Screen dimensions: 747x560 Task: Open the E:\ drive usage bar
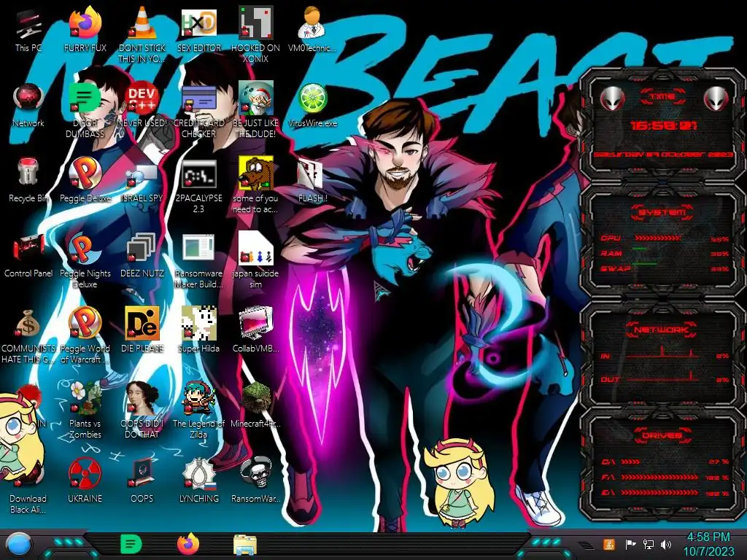pyautogui.click(x=659, y=492)
